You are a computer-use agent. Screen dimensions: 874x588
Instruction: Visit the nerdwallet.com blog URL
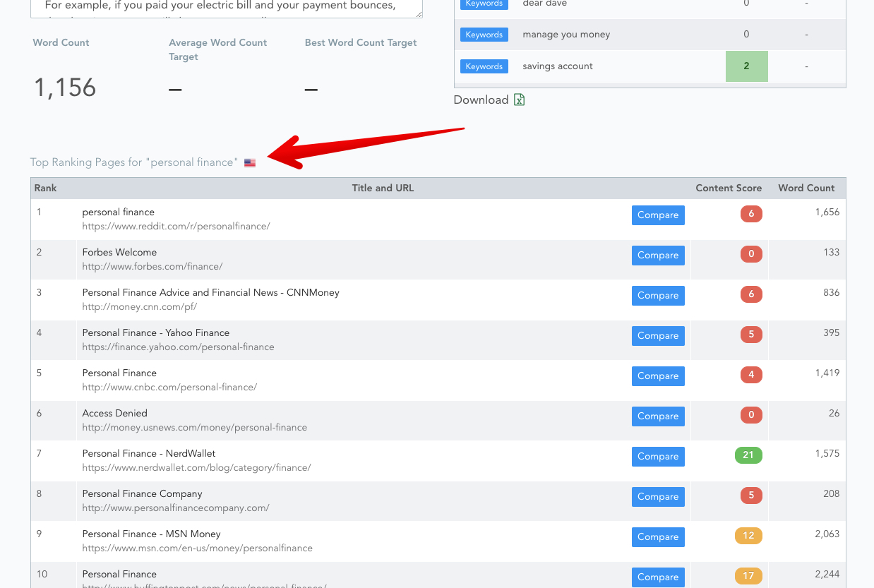(x=196, y=468)
